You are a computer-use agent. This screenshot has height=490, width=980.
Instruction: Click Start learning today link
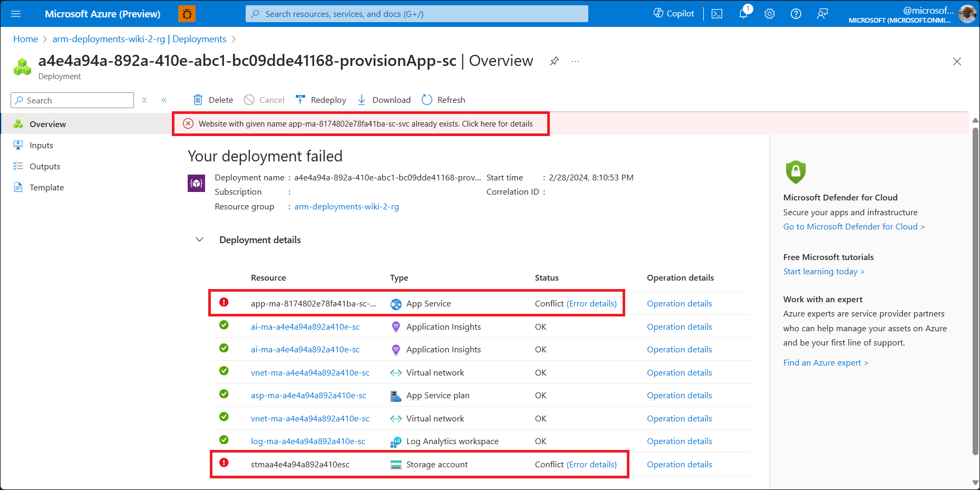tap(824, 272)
